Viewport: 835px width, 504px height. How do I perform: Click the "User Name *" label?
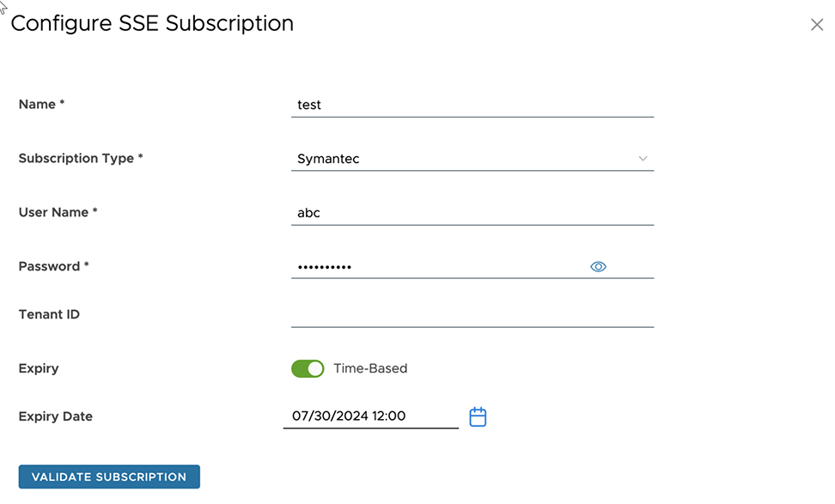58,213
